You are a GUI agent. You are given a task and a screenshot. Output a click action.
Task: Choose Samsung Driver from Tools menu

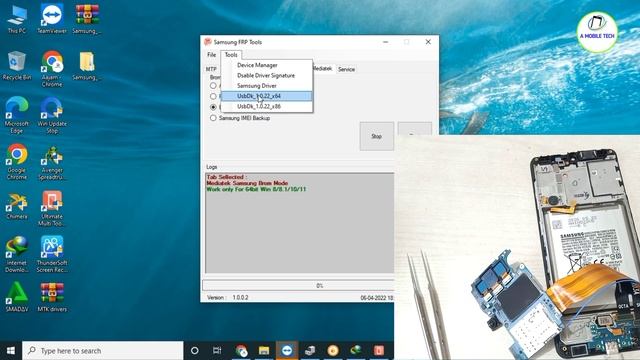[x=267, y=86]
